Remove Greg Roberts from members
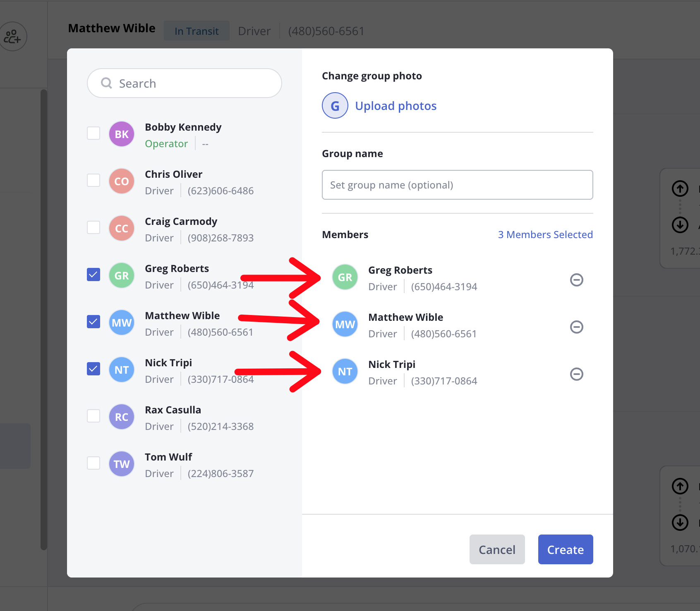The width and height of the screenshot is (700, 611). click(x=576, y=280)
